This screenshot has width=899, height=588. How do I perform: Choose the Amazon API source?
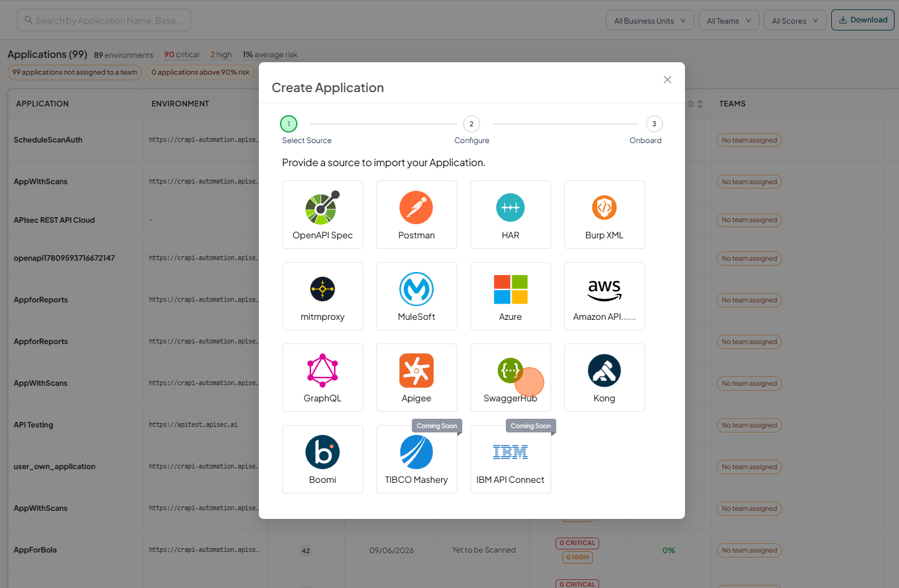click(x=604, y=296)
